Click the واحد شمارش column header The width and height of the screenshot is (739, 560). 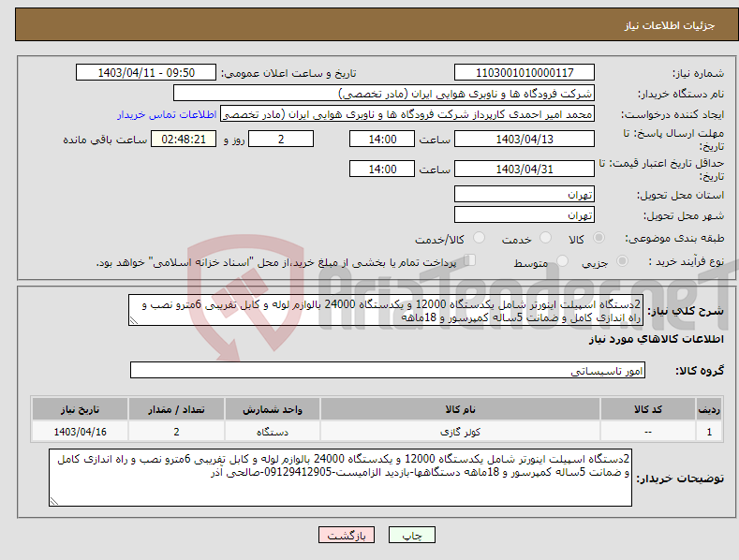tap(273, 409)
